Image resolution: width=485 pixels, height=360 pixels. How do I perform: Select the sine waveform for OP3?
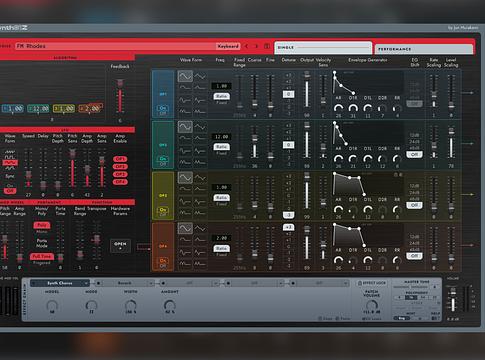[x=185, y=178]
